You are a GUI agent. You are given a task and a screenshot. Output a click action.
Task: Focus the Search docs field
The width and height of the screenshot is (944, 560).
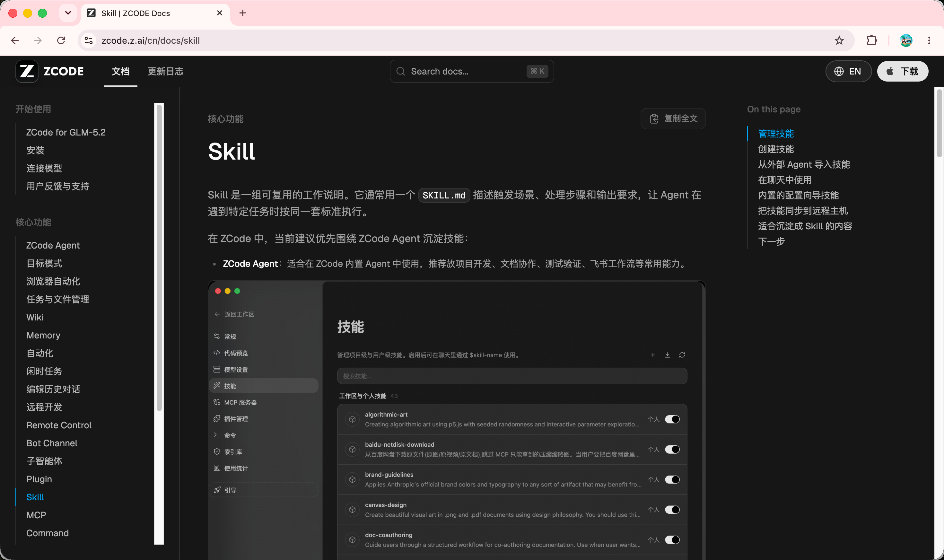pyautogui.click(x=472, y=71)
